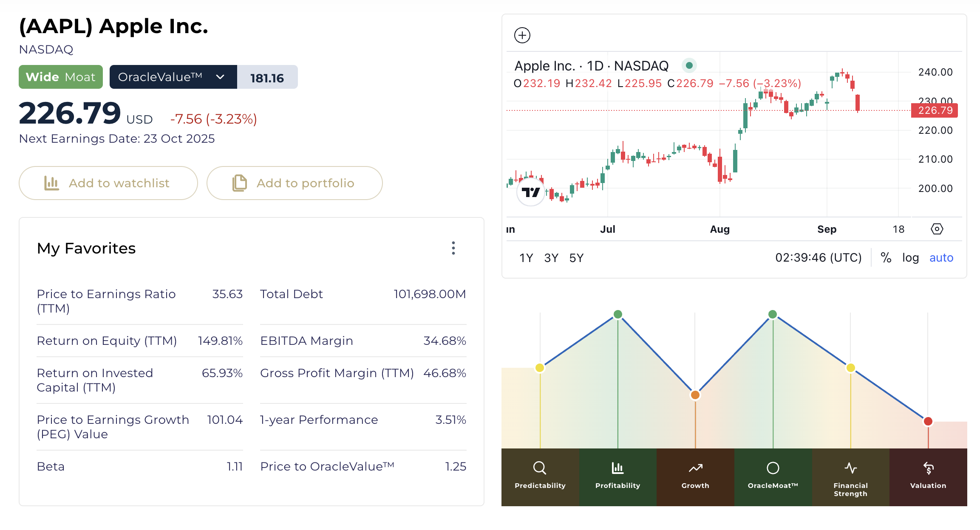
Task: Click Beta value 1.11
Action: 235,466
